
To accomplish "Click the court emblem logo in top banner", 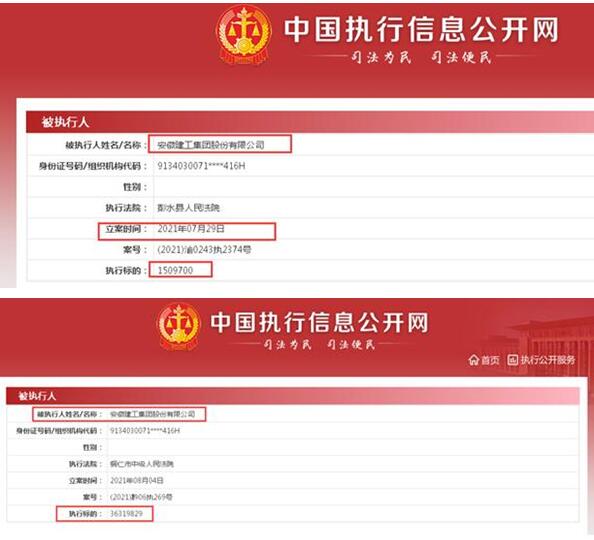I will tap(244, 35).
